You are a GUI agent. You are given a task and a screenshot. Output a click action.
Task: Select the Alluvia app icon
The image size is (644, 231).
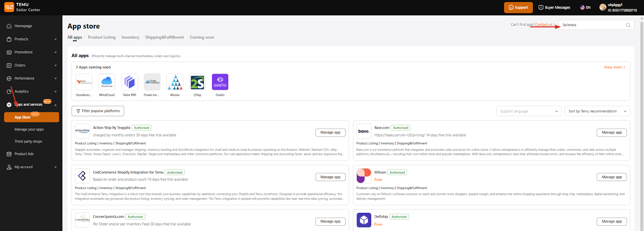point(175,82)
